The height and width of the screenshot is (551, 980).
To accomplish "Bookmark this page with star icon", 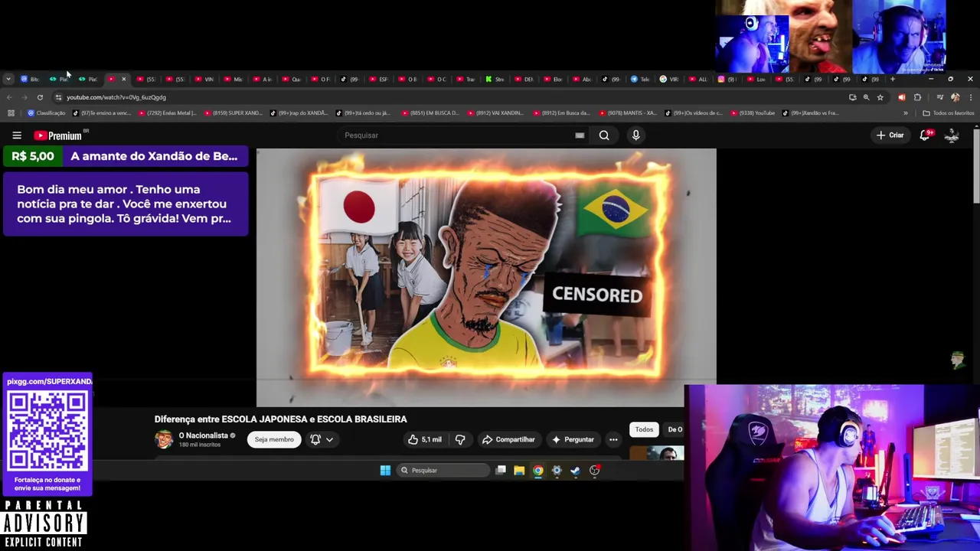I will [x=880, y=97].
